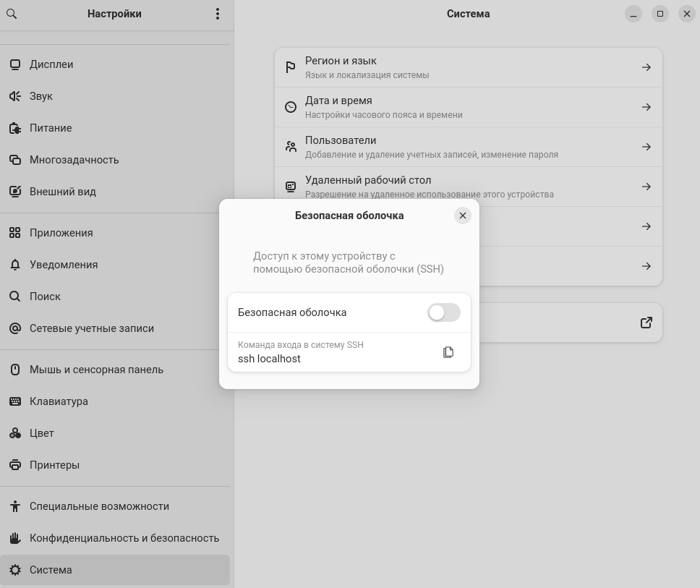700x588 pixels.
Task: Close the Безопасная оболочка dialog
Action: [x=463, y=216]
